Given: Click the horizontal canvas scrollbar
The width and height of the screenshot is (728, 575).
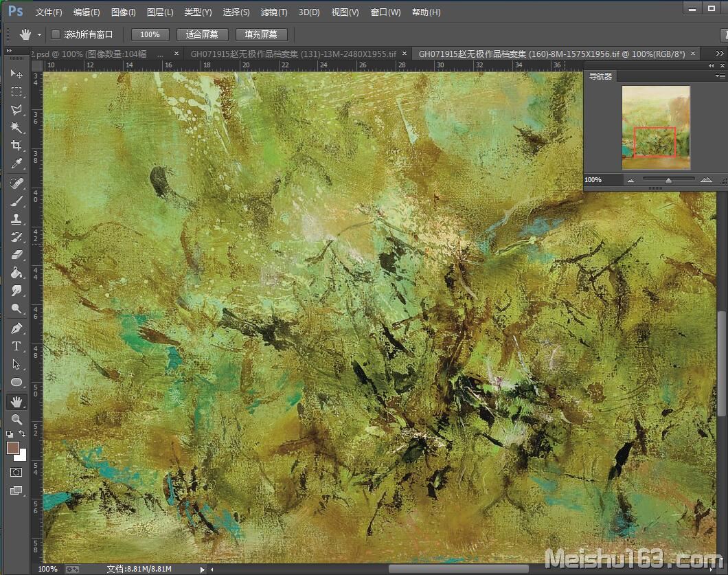Looking at the screenshot, I should click(459, 569).
